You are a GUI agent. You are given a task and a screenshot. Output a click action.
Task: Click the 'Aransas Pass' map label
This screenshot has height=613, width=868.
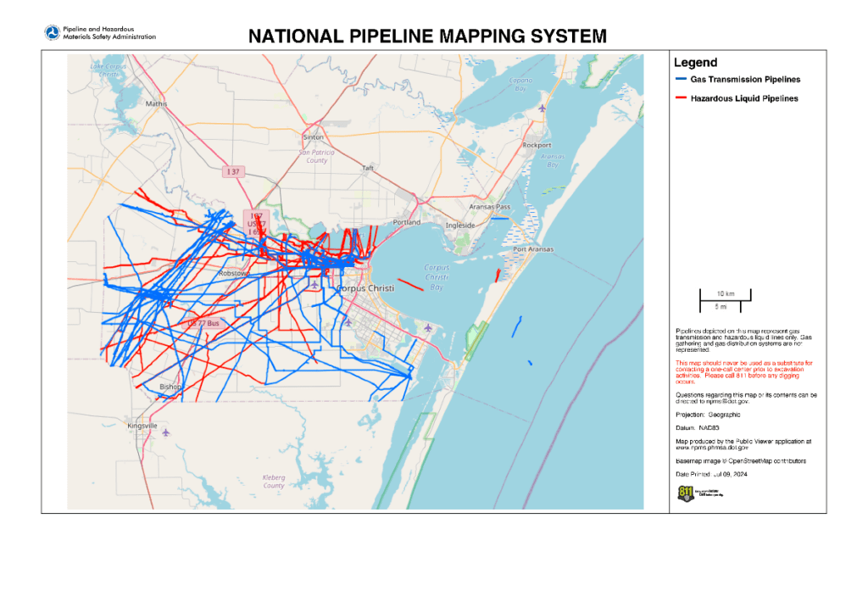tap(490, 207)
